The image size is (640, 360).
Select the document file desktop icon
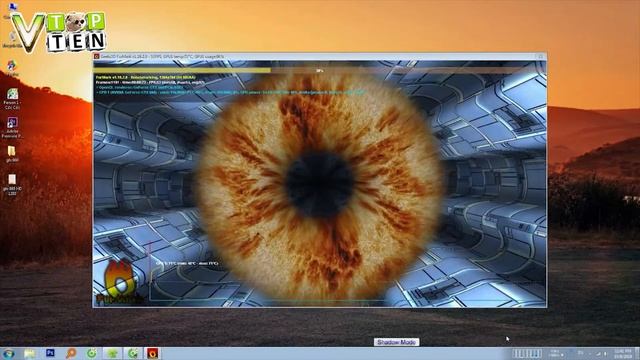click(x=12, y=184)
